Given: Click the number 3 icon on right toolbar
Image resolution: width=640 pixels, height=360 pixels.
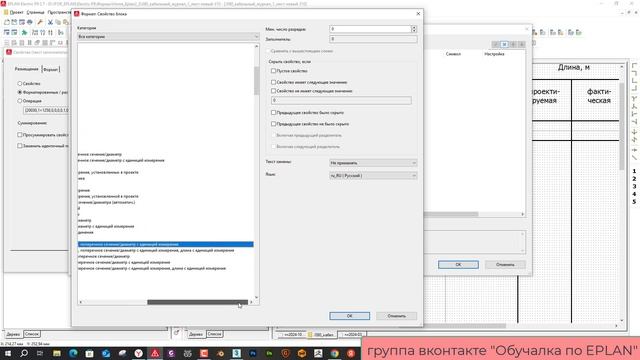Looking at the screenshot, I should click(634, 186).
